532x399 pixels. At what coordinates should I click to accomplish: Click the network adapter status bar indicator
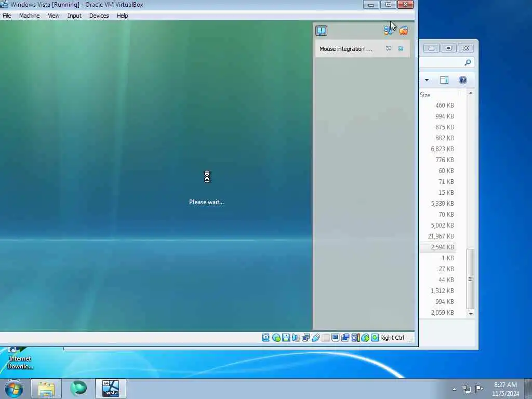[305, 338]
